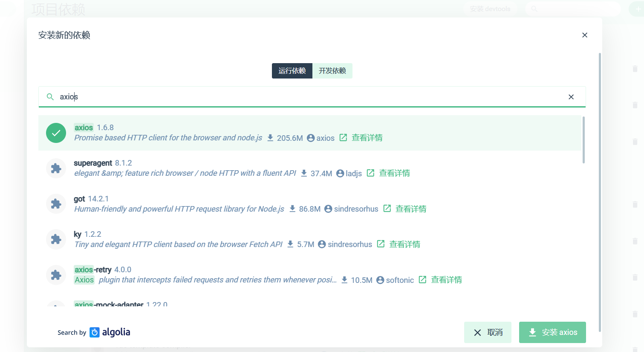Click sindresorhus avatar icon in got row

[x=328, y=209]
